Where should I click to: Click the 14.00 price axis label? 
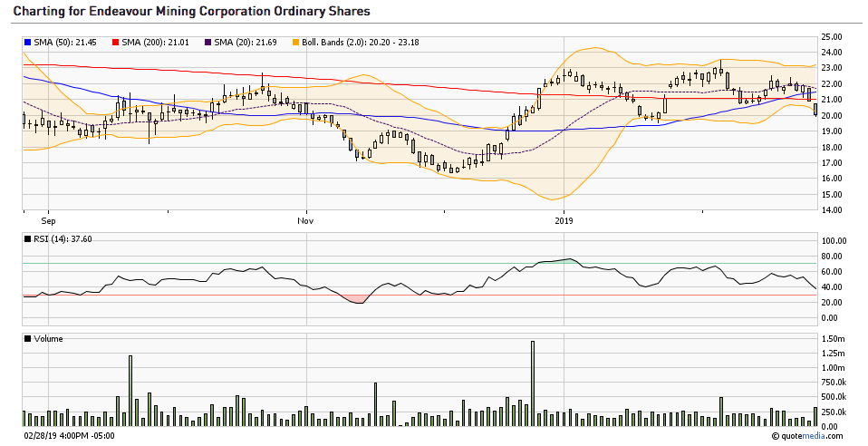(x=832, y=210)
